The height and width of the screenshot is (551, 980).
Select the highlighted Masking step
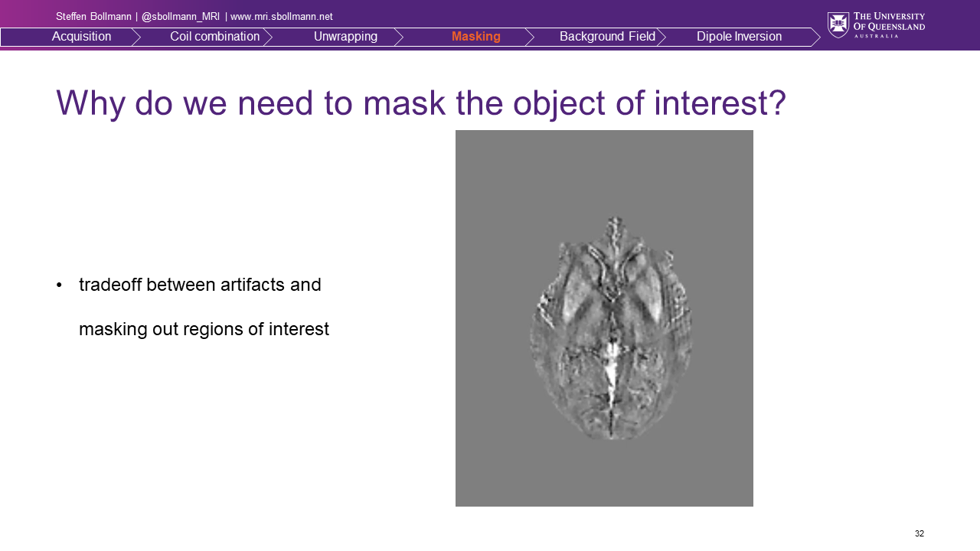coord(475,37)
